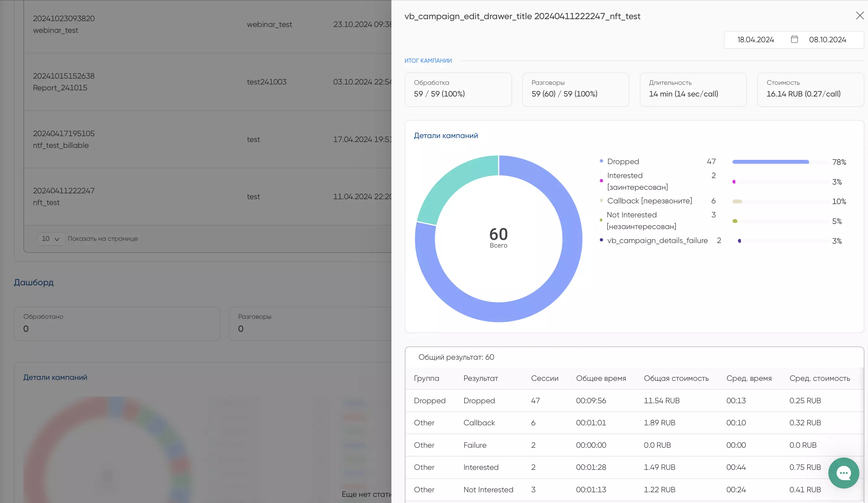This screenshot has height=503, width=868.
Task: Close the campaign details drawer
Action: coord(860,16)
